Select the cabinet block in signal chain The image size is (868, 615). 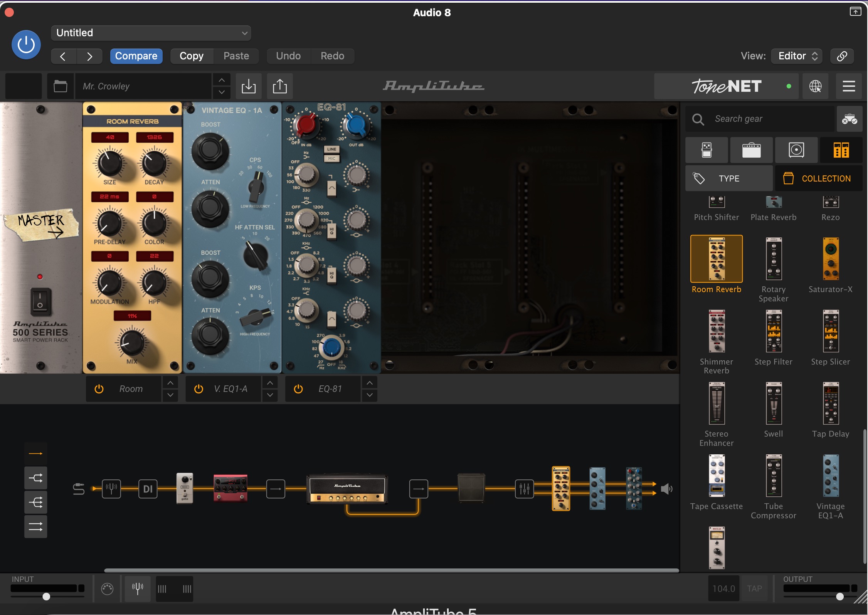tap(471, 488)
